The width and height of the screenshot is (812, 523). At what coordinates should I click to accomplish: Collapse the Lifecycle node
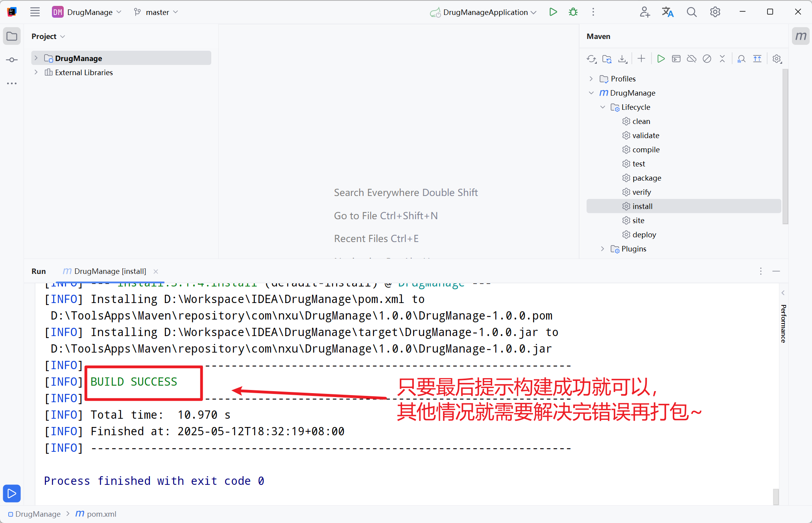tap(602, 107)
